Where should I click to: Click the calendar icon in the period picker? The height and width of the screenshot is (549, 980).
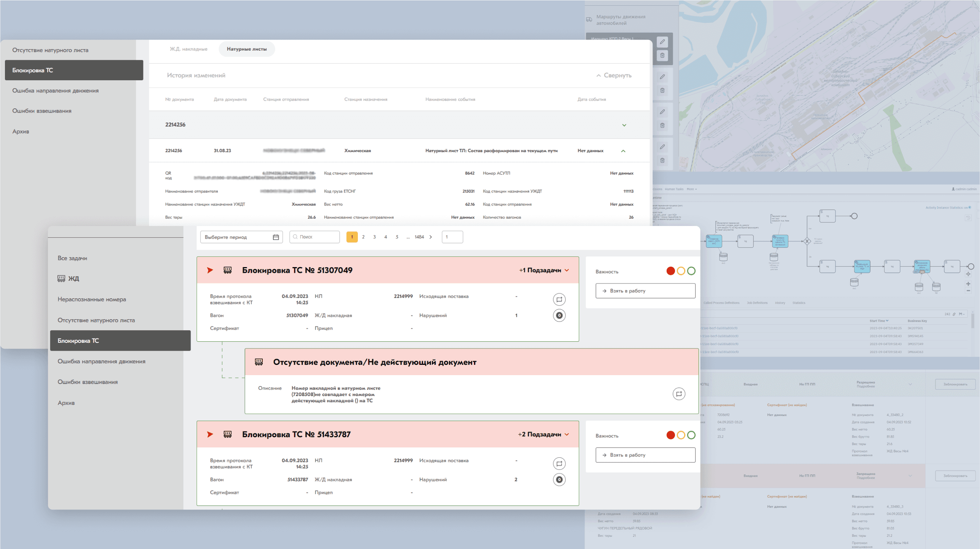(276, 237)
